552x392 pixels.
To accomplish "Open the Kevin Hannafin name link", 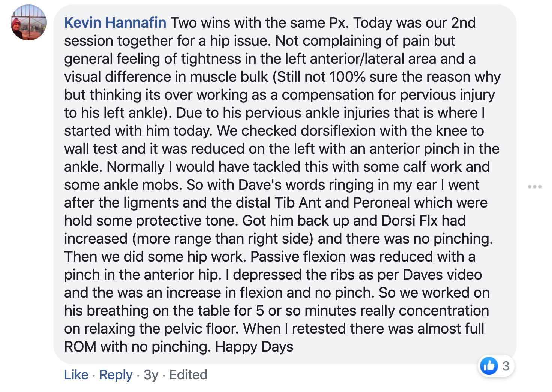I will pyautogui.click(x=115, y=23).
